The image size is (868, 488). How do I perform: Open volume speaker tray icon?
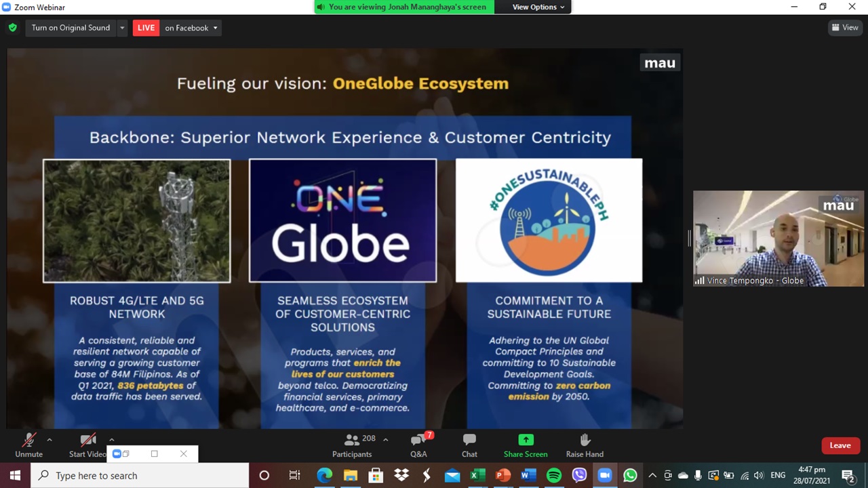pos(759,475)
